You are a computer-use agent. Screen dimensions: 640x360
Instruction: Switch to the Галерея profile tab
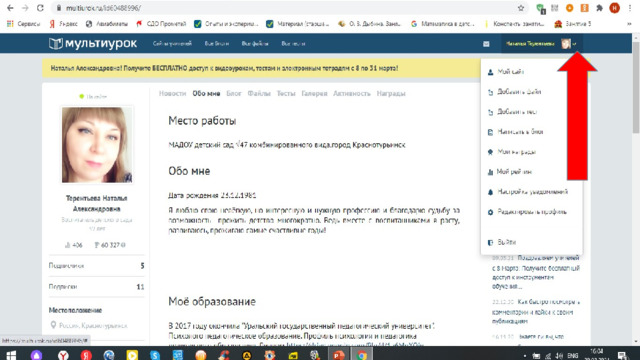314,93
